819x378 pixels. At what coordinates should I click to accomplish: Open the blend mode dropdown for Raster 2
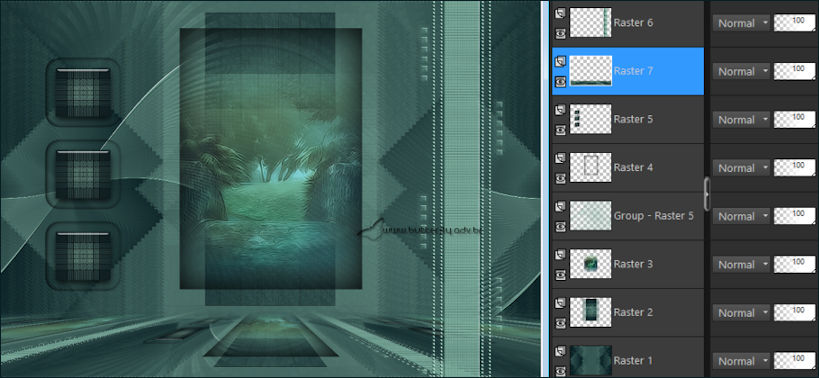[x=741, y=313]
